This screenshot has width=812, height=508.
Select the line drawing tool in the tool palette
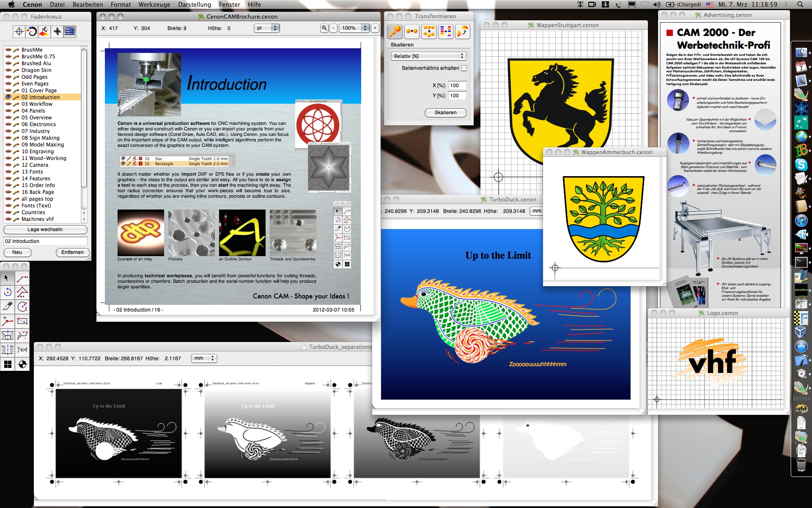[x=22, y=278]
